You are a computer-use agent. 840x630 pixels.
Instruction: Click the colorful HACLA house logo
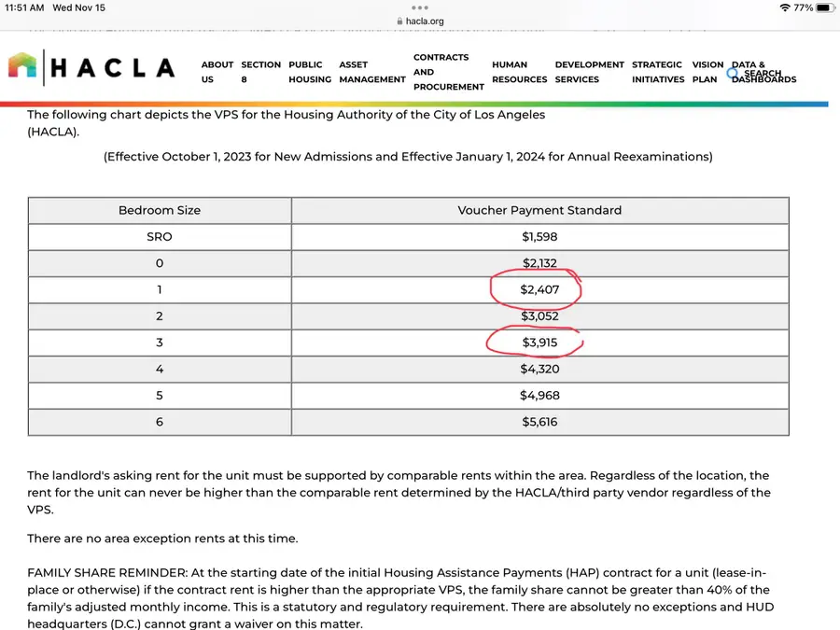point(24,67)
